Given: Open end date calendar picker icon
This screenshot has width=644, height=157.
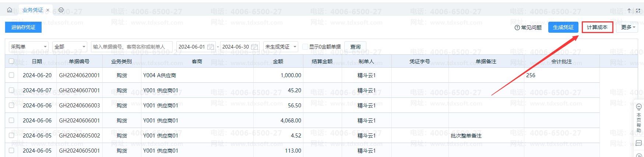Looking at the screenshot, I should tap(254, 47).
